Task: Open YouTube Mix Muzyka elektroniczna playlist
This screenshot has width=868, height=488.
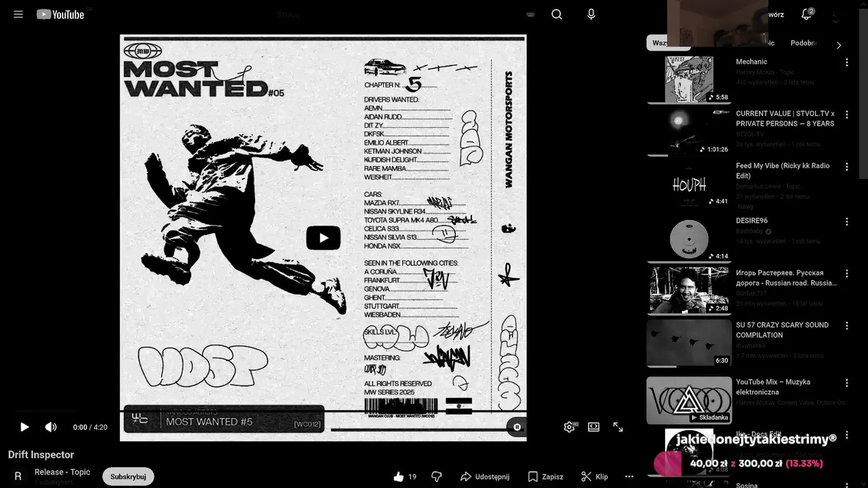Action: coord(689,400)
